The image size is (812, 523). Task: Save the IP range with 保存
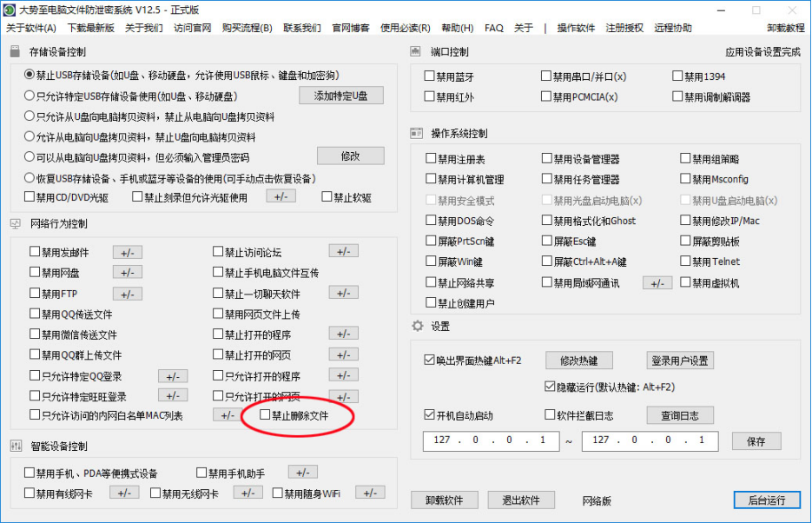pos(756,441)
